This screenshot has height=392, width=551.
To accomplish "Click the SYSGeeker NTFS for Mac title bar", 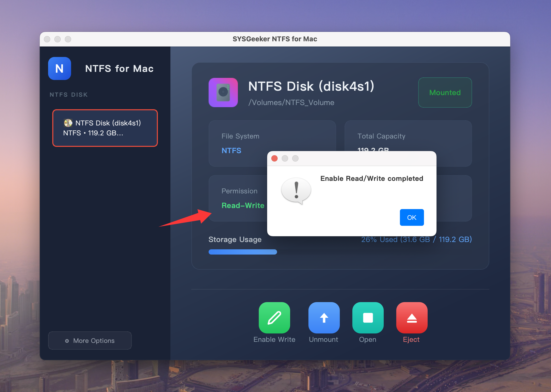I will click(x=275, y=39).
